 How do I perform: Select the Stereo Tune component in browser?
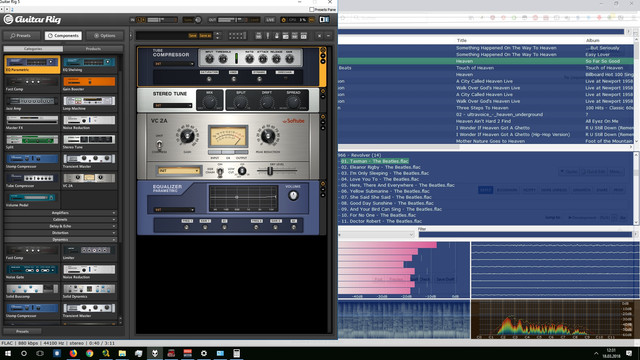(89, 142)
